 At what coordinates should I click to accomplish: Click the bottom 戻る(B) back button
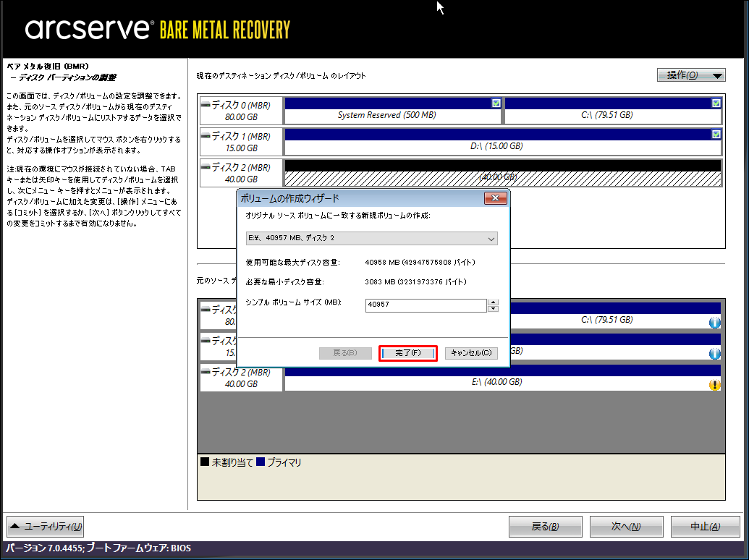[x=546, y=527]
